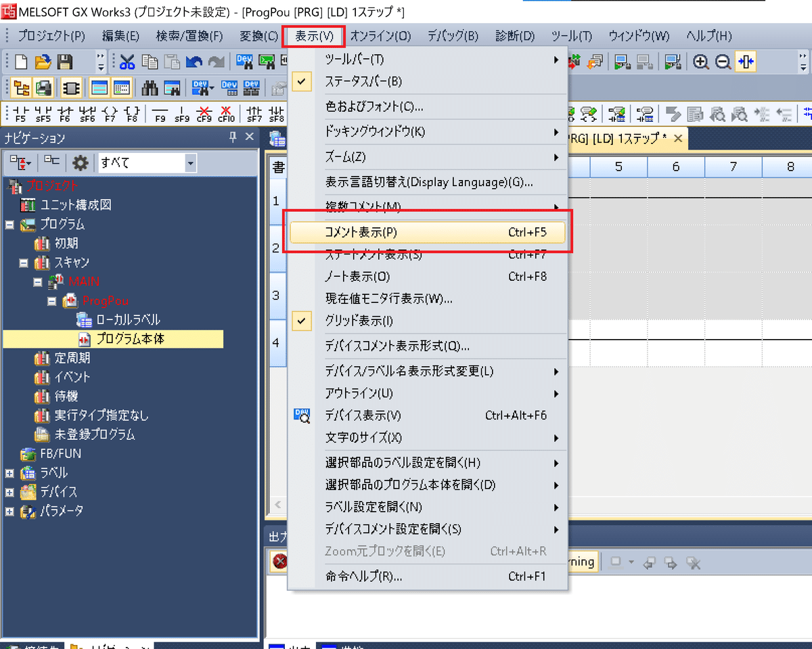Create a new project with New icon
Viewport: 812px width, 649px height.
pyautogui.click(x=22, y=62)
